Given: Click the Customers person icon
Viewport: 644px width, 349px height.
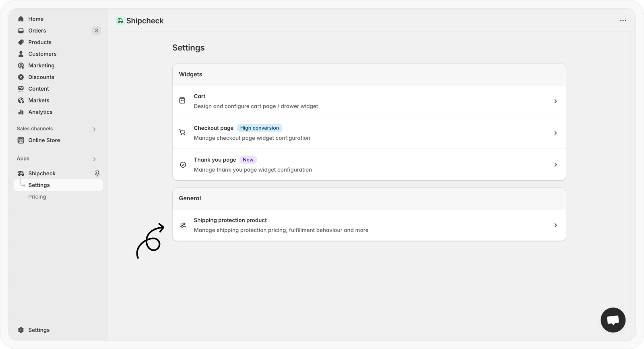Looking at the screenshot, I should point(21,54).
